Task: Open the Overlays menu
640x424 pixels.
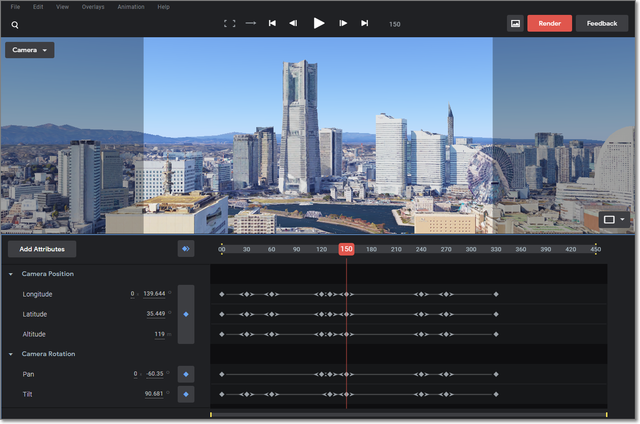Action: (92, 7)
